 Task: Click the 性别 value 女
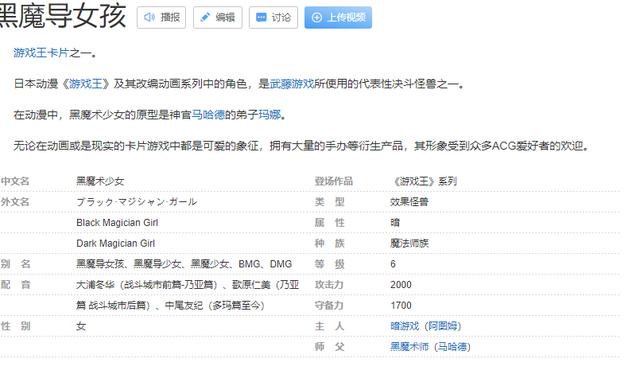pyautogui.click(x=81, y=326)
